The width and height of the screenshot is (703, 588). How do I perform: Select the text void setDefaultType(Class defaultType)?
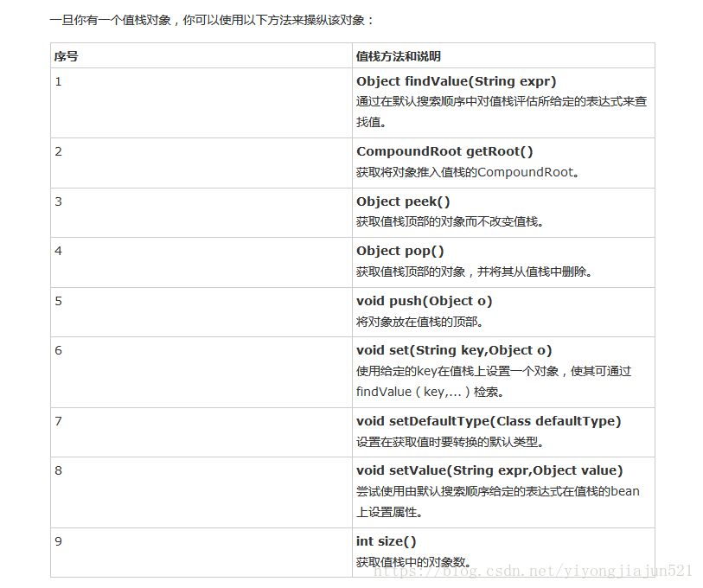[x=489, y=422]
